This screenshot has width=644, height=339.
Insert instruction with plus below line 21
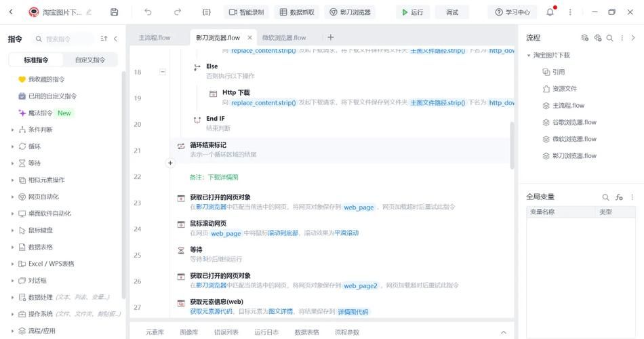[x=170, y=163]
